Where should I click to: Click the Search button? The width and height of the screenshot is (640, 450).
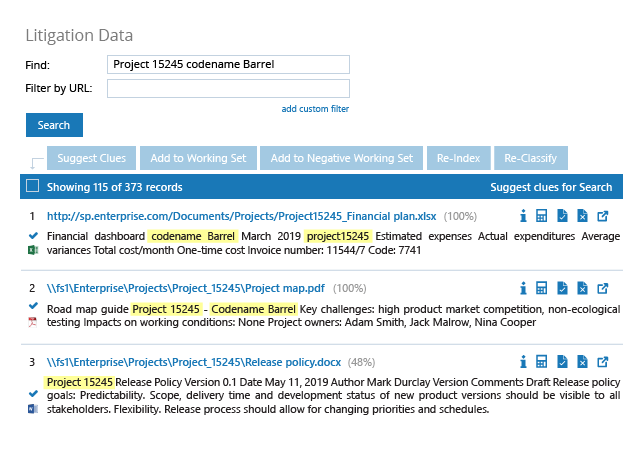coord(54,125)
